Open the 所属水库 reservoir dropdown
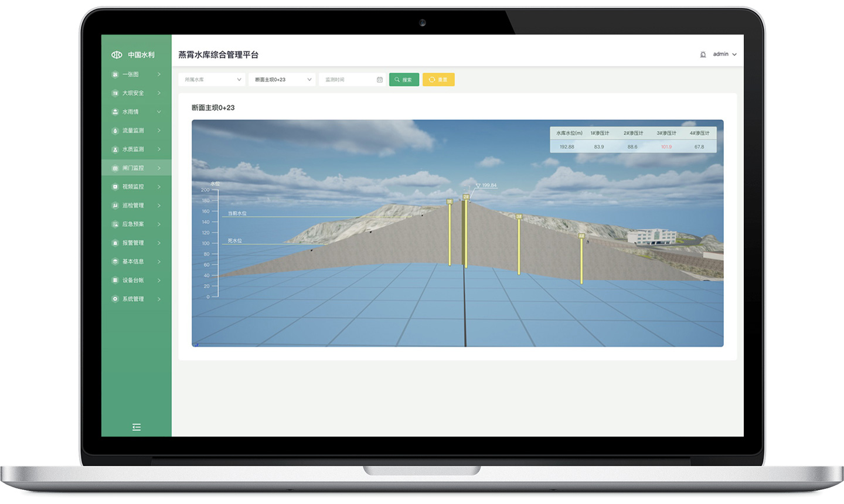 (x=211, y=79)
